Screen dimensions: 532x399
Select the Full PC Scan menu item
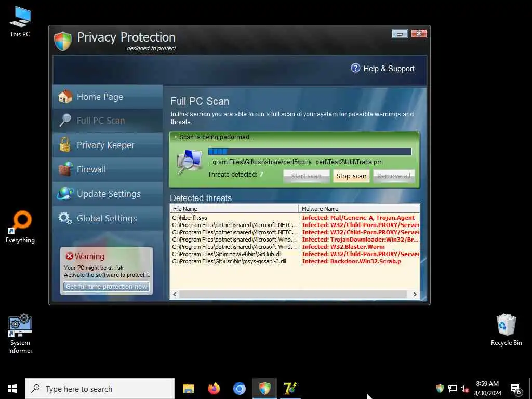[x=108, y=121]
